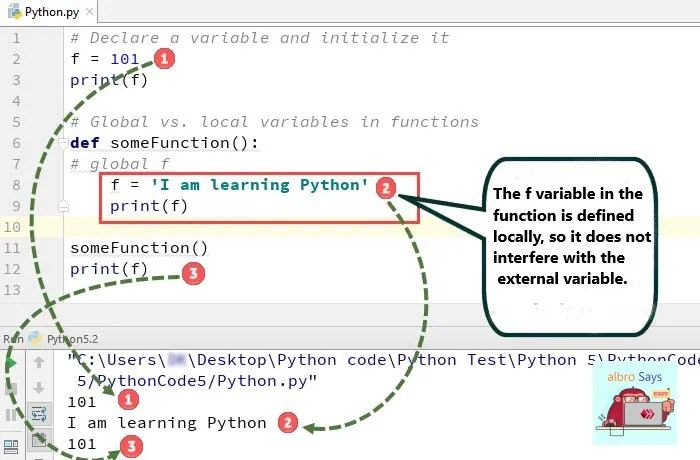Click line number 6 in the gutter

[16, 143]
